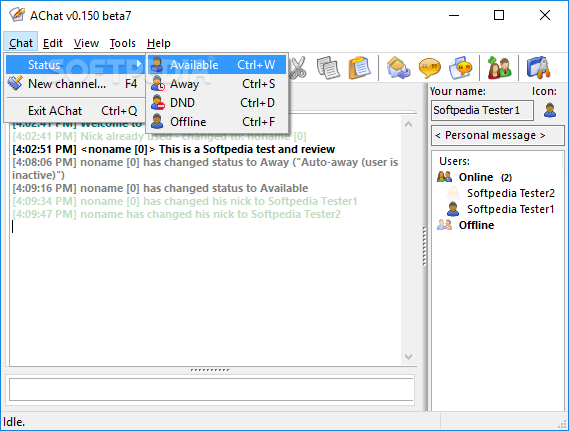
Task: Open the Chat menu
Action: pos(21,43)
